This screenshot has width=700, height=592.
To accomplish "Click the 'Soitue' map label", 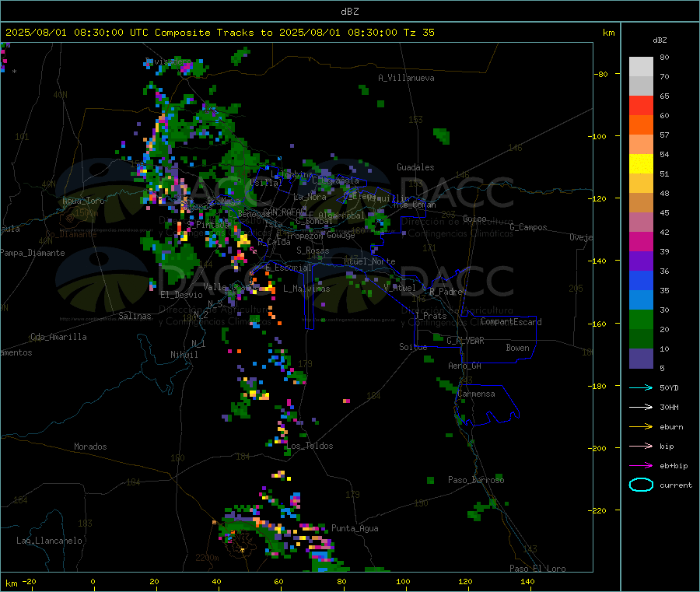I will pyautogui.click(x=413, y=347).
